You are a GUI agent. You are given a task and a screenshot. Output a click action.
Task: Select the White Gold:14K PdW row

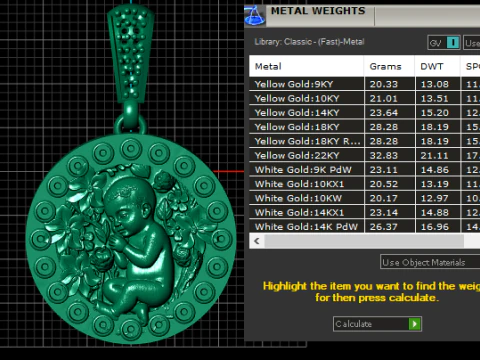pos(365,227)
